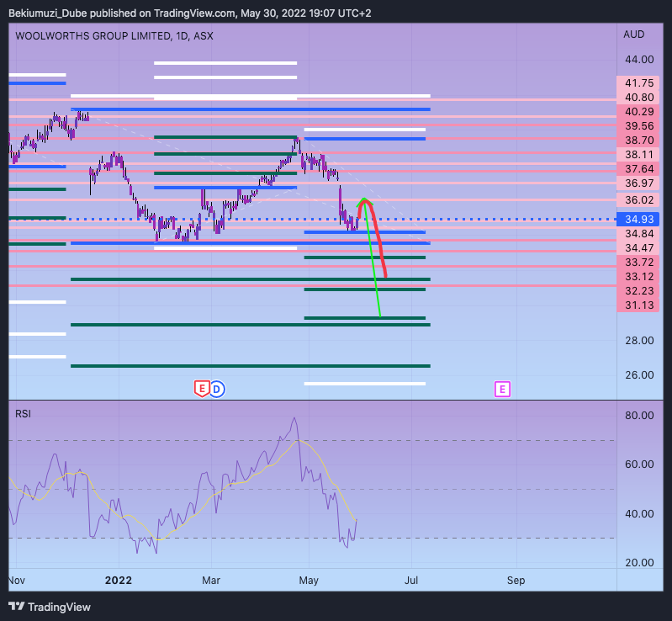
Task: Click the 31.13 price level label
Action: [x=638, y=305]
